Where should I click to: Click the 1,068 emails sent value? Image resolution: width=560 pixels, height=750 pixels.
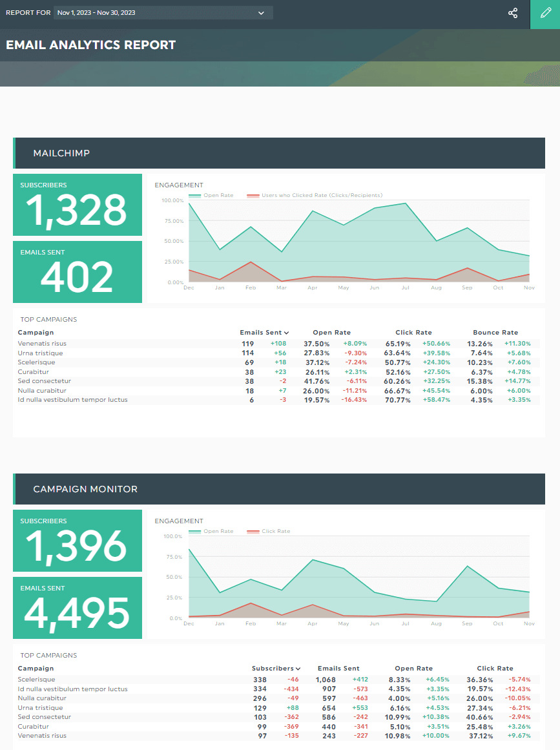pyautogui.click(x=326, y=679)
